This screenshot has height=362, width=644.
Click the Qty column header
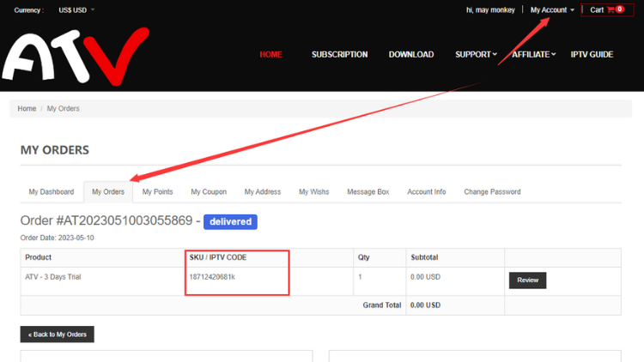tap(363, 257)
